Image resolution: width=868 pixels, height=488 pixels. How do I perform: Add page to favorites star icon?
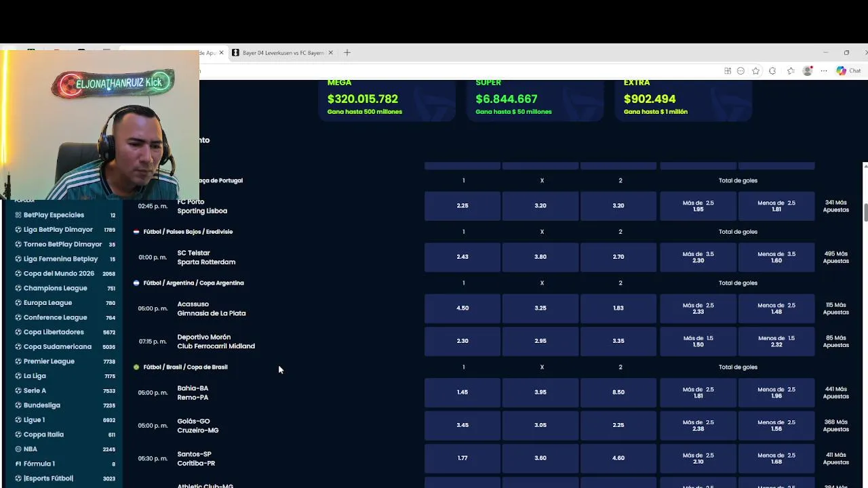pos(755,70)
